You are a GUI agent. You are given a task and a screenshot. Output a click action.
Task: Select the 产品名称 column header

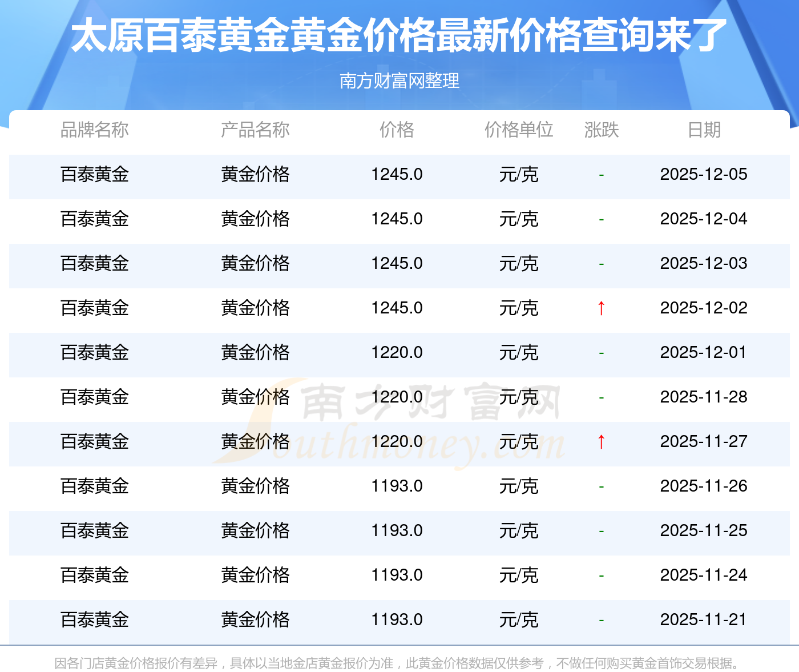(x=255, y=130)
